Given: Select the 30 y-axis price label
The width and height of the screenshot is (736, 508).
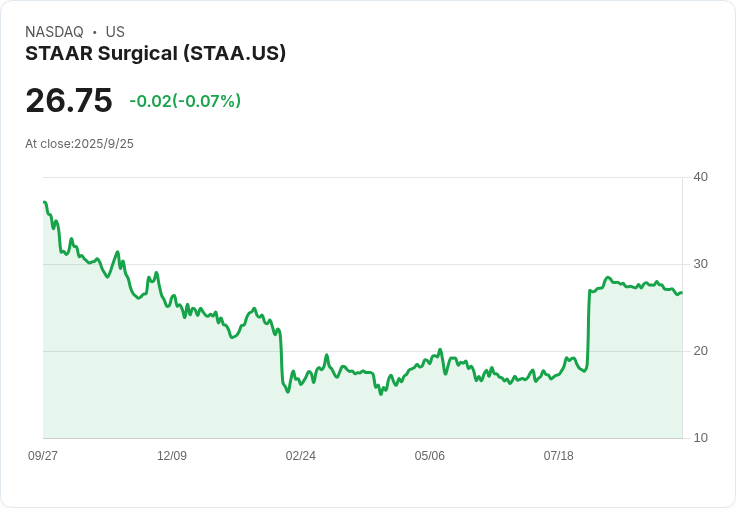Looking at the screenshot, I should (x=700, y=264).
